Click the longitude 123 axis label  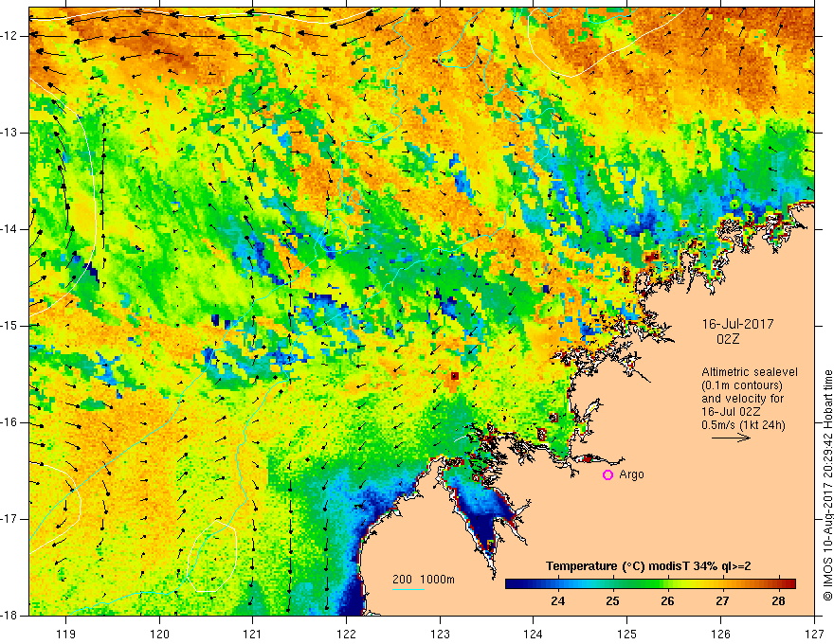click(x=440, y=634)
